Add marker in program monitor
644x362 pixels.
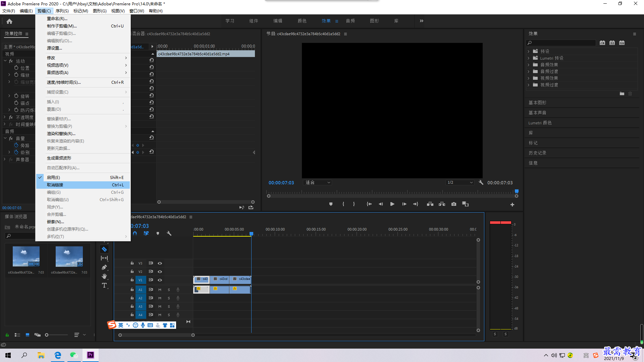(331, 204)
